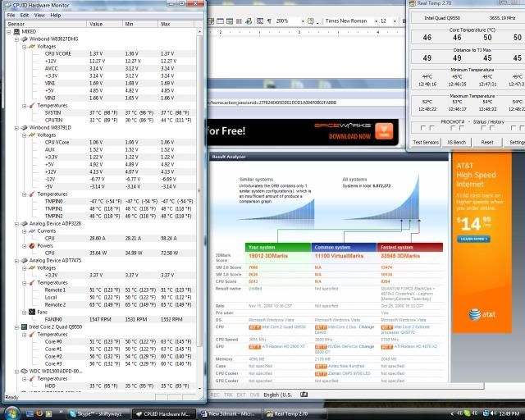Toggle first PROCHOT# checkbox in Real Temp
Screen dimensions: 525x420
423,128
